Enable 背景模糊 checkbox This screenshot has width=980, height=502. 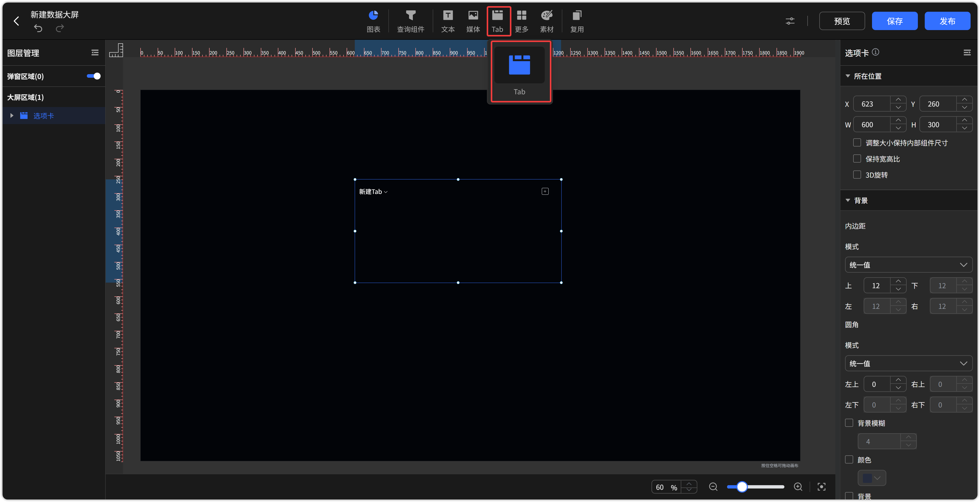click(x=849, y=423)
